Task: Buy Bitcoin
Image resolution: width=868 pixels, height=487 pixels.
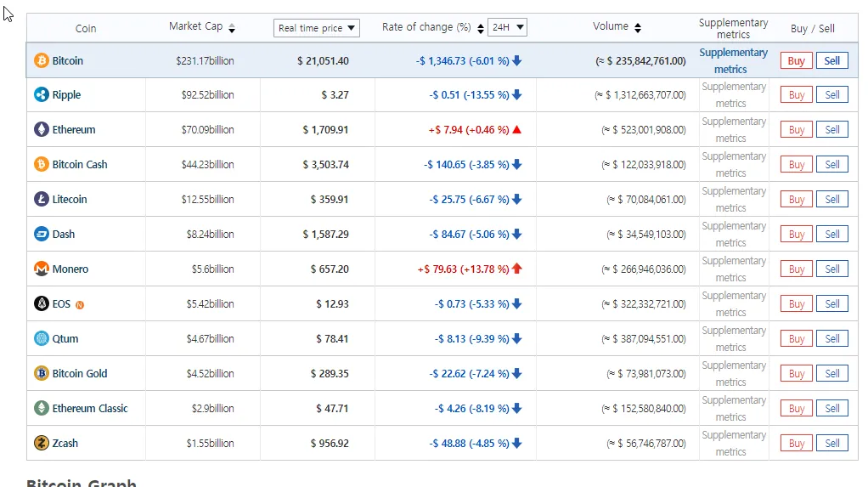Action: click(x=797, y=61)
